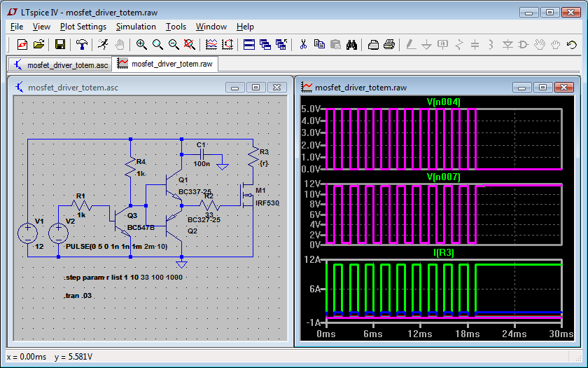Click the BC327-25 transistor label
The height and width of the screenshot is (368, 588).
(204, 219)
